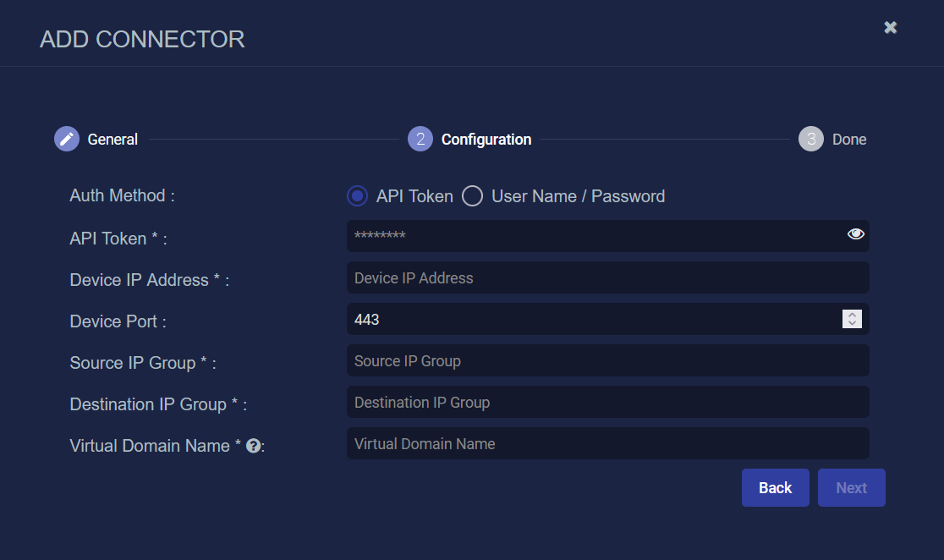This screenshot has width=944, height=560.
Task: Focus the API Token input field
Action: point(592,236)
